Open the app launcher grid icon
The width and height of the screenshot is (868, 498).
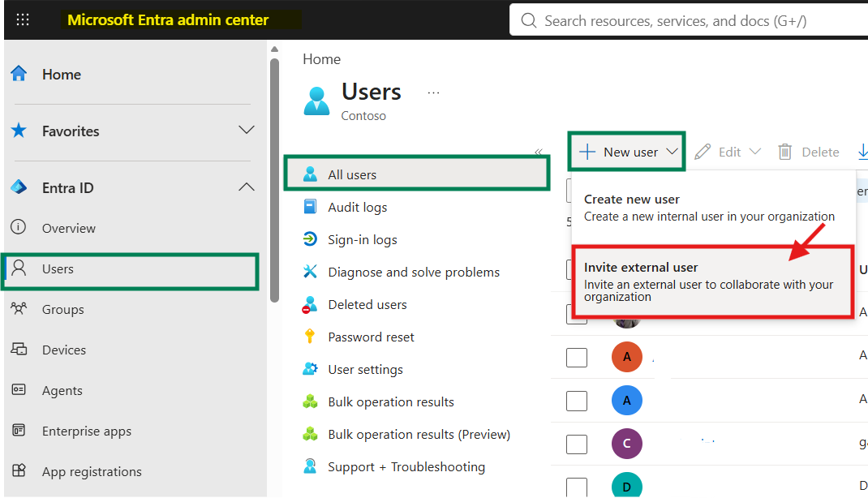(23, 20)
